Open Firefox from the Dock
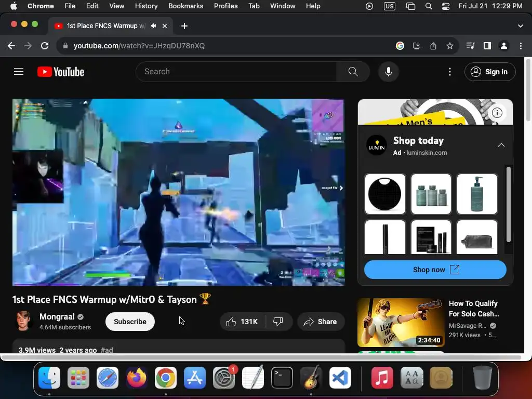Screen dimensions: 532x399 click(137, 378)
